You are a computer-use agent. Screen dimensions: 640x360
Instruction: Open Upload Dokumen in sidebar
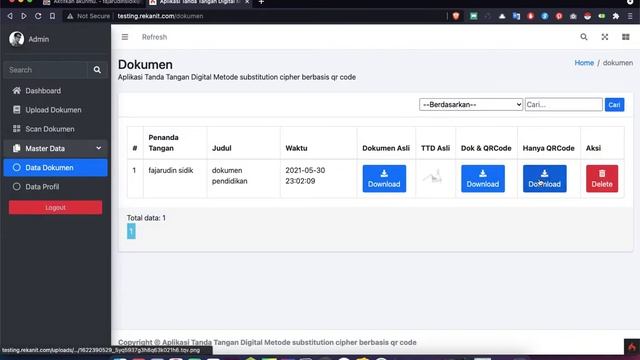tap(56, 110)
